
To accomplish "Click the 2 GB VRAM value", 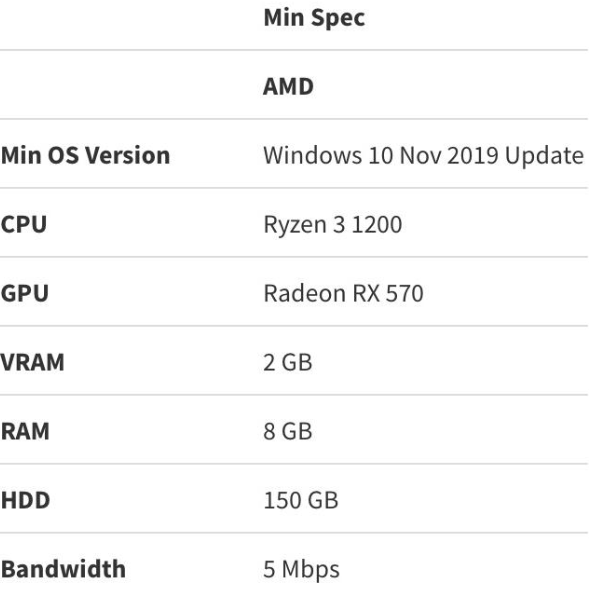I will click(288, 363).
